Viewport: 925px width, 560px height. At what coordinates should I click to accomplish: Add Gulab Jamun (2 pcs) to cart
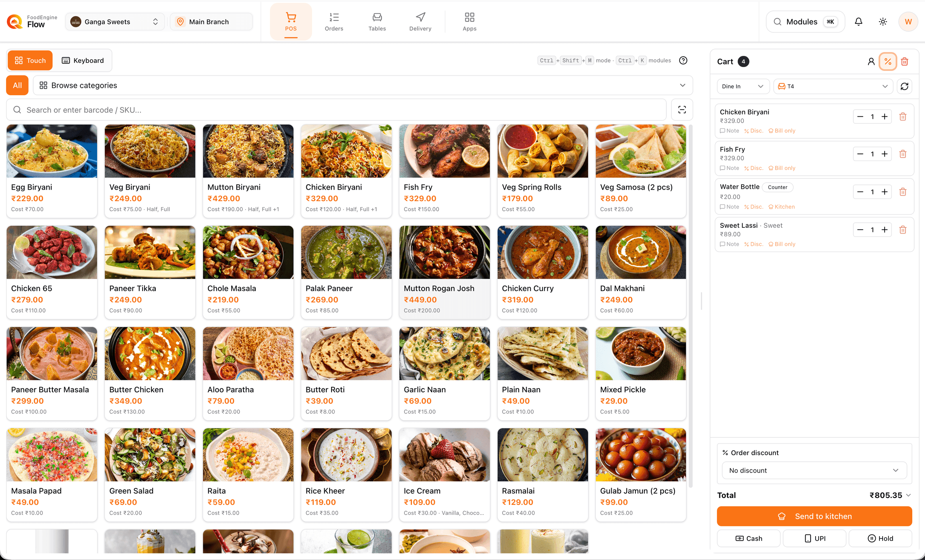tap(641, 474)
